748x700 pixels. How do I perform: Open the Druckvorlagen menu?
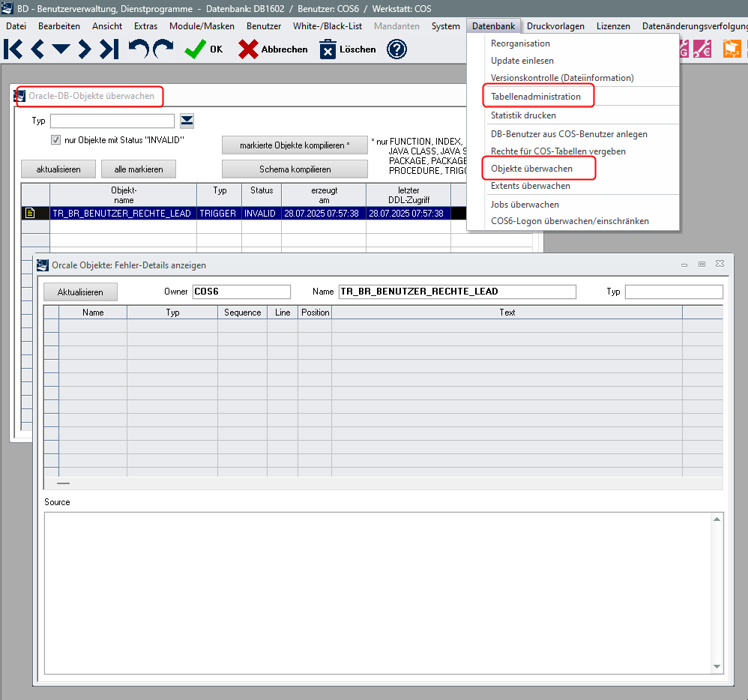pyautogui.click(x=555, y=26)
